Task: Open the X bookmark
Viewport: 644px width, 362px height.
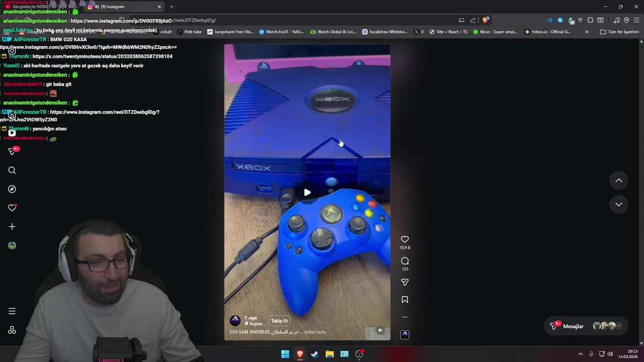Action: point(419,32)
